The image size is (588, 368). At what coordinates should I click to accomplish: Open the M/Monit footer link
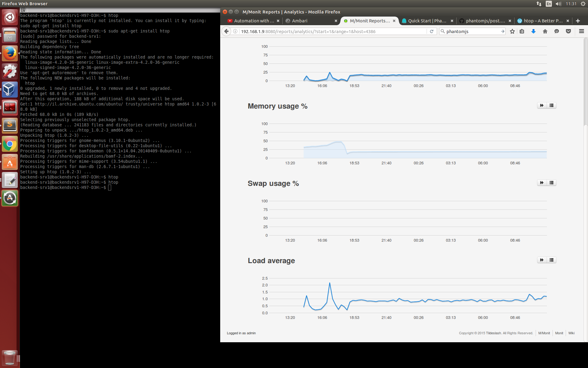544,333
